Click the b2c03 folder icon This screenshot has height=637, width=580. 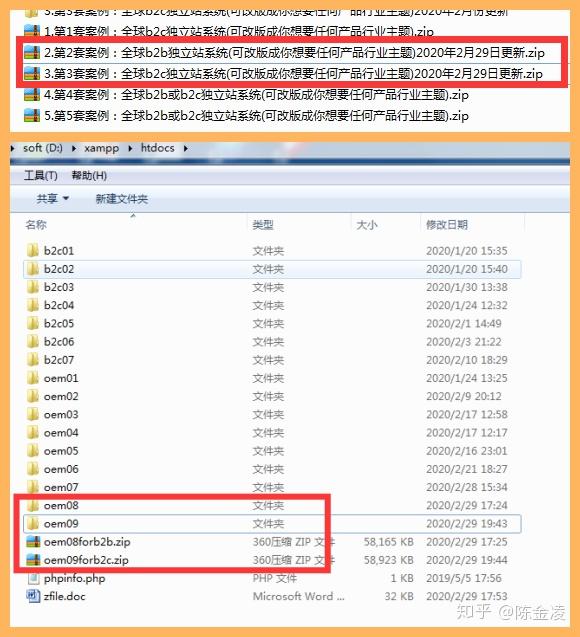pyautogui.click(x=32, y=287)
